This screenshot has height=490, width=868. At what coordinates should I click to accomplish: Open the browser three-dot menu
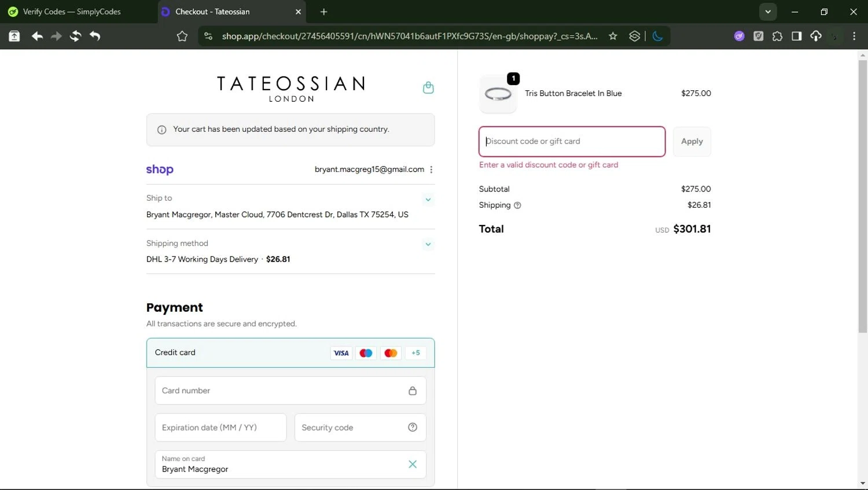854,36
